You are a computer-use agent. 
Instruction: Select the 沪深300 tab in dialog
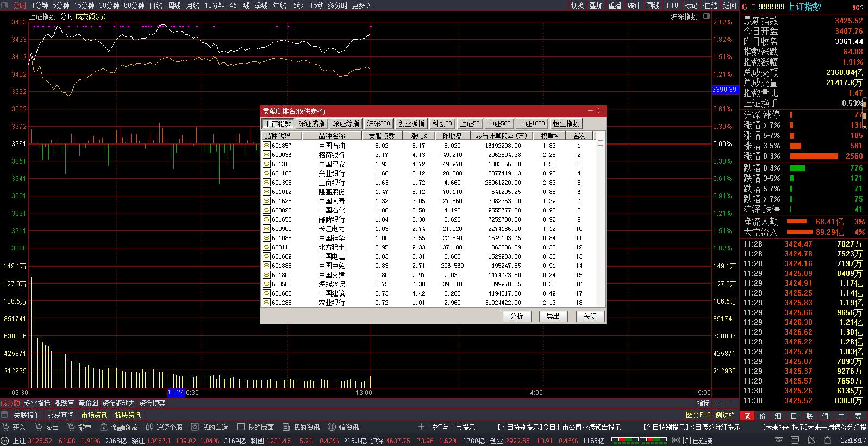378,124
